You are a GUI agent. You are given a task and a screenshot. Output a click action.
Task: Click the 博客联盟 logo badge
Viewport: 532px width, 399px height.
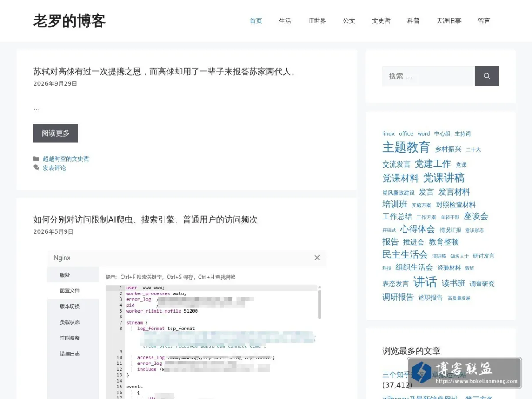coord(465,373)
